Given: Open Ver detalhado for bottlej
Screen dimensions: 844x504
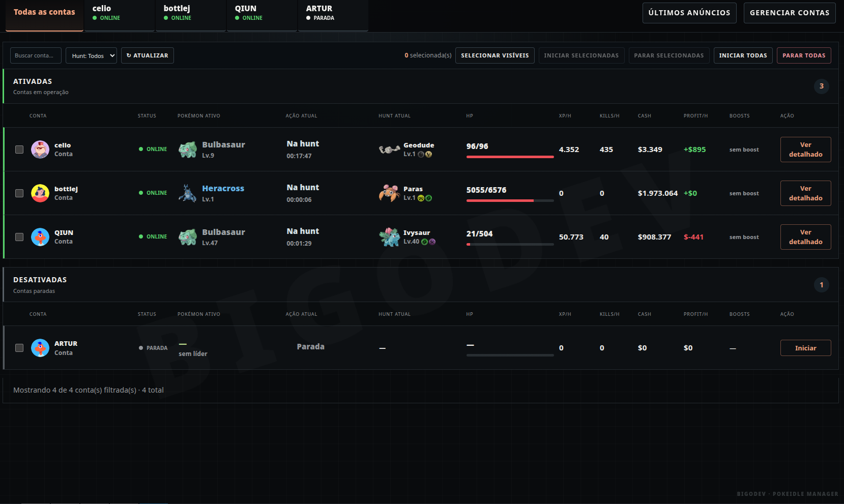Looking at the screenshot, I should click(x=806, y=193).
